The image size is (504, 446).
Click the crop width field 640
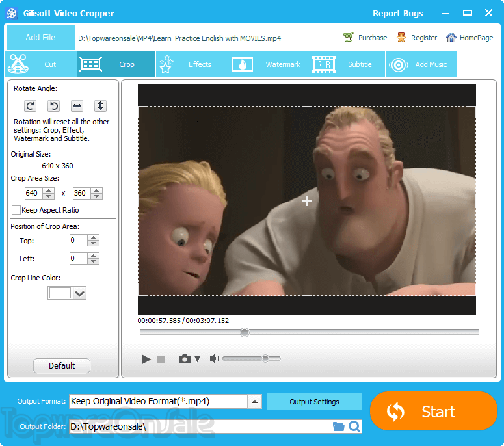coord(34,193)
